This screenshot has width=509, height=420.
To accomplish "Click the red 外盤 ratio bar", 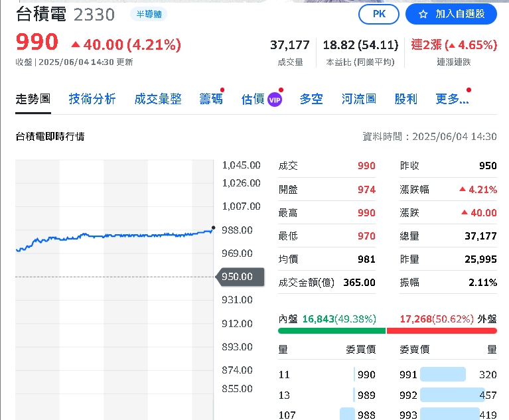I will click(x=442, y=330).
